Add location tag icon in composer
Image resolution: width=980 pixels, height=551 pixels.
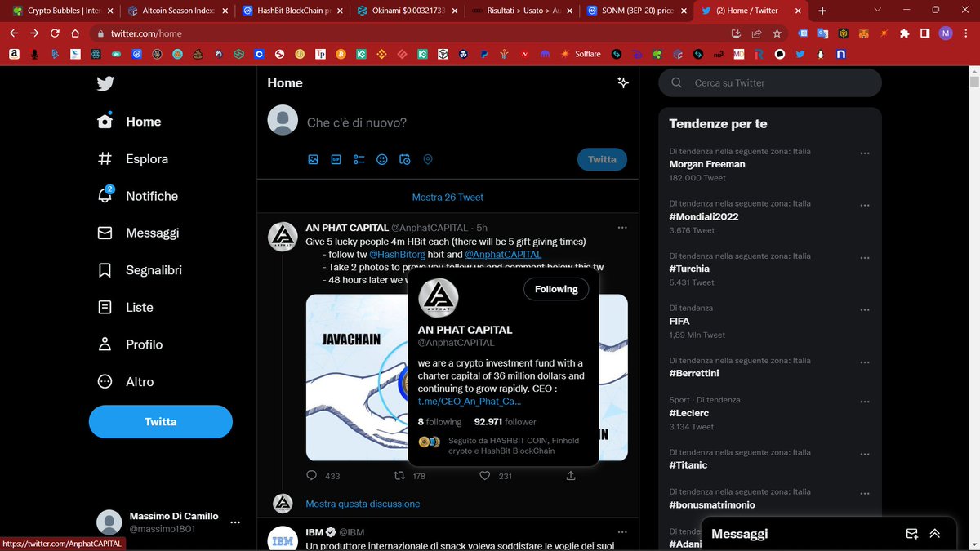pos(428,160)
